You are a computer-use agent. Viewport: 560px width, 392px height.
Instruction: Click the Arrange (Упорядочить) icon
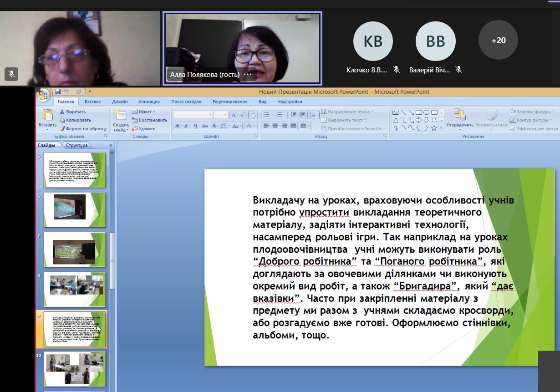tap(460, 115)
